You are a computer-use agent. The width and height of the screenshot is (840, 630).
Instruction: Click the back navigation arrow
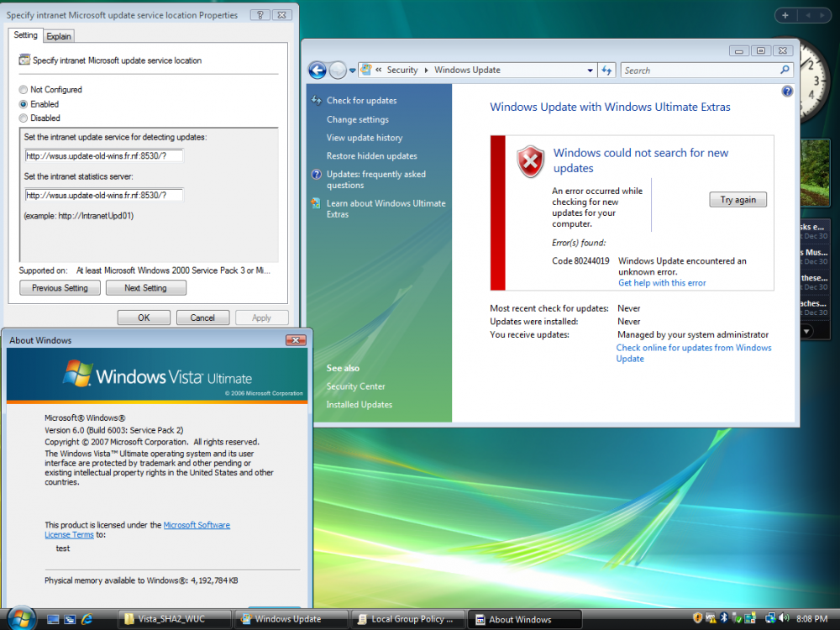pos(317,70)
